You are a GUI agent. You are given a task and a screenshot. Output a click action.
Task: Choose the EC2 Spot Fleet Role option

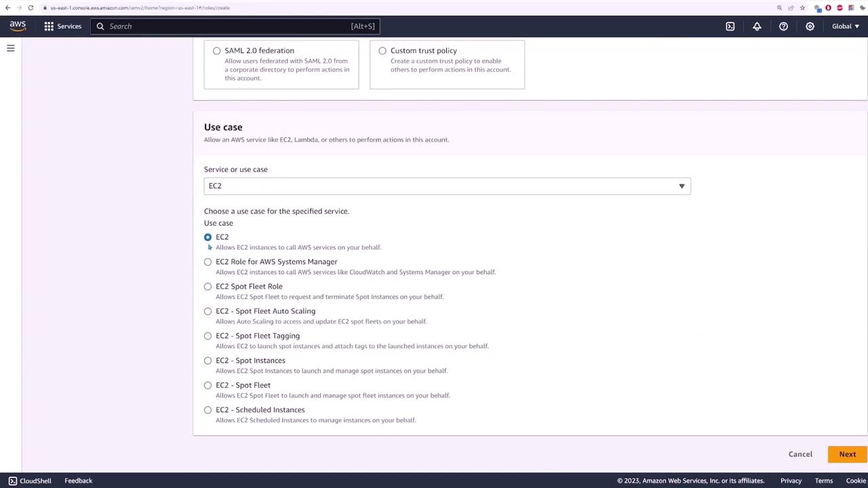(208, 287)
